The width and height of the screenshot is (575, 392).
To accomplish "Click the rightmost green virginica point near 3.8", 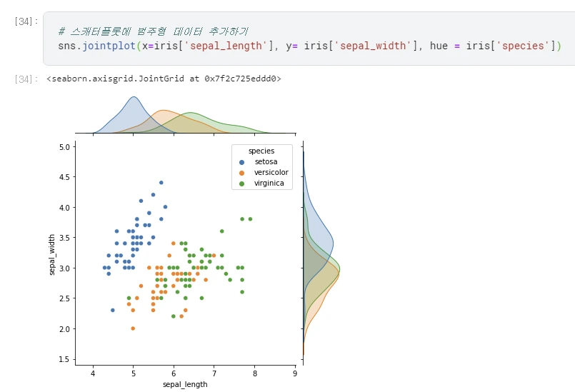I will (250, 219).
